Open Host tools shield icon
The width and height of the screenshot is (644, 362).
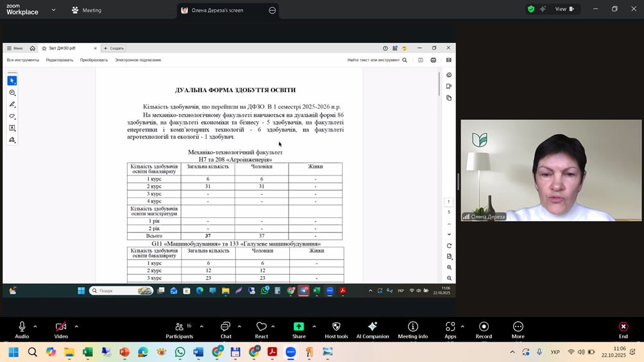336,327
